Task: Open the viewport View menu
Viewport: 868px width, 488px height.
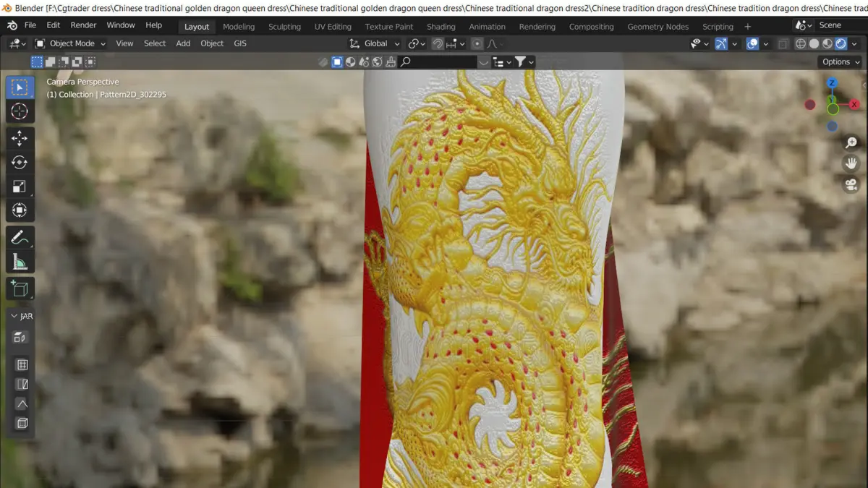Action: point(124,43)
